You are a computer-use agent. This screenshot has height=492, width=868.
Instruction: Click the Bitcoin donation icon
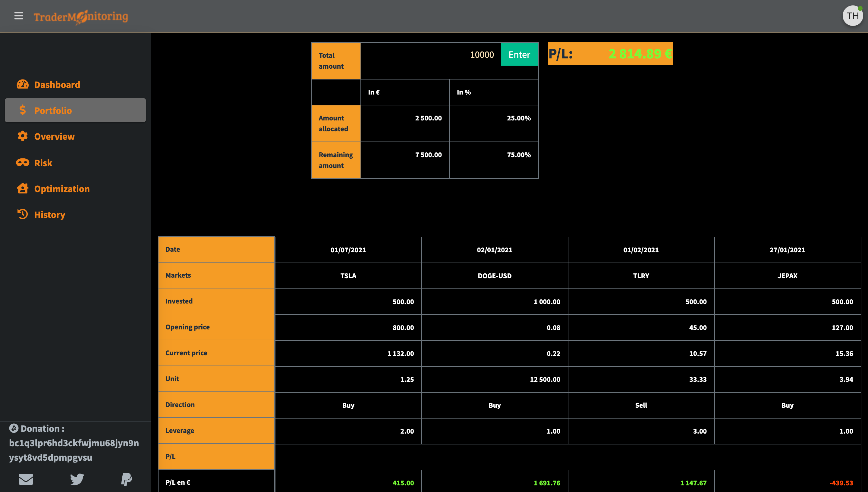click(14, 428)
